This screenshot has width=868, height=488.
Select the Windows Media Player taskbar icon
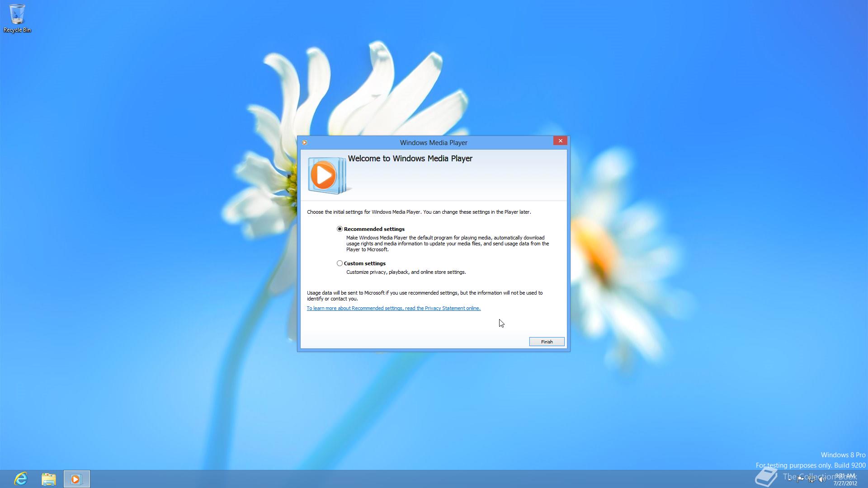coord(76,478)
